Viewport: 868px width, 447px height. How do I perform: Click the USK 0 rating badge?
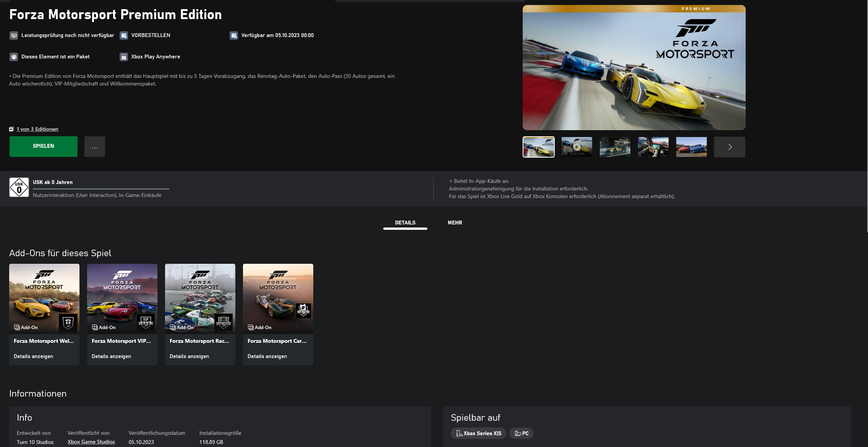tap(19, 187)
